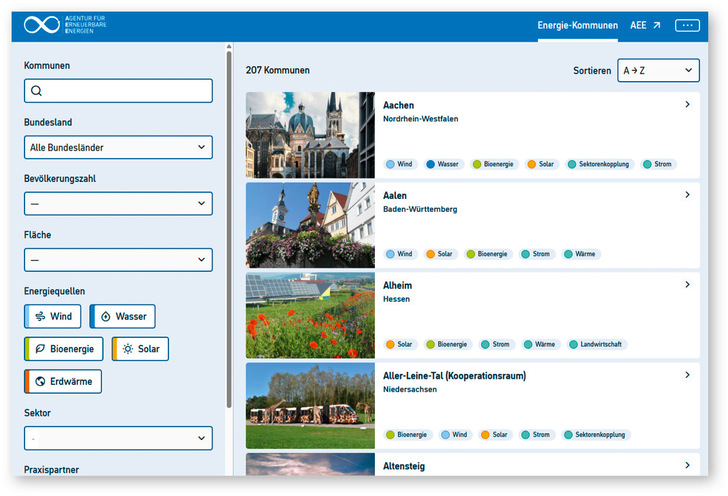
Task: Open the Bundesland dropdown
Action: [118, 148]
